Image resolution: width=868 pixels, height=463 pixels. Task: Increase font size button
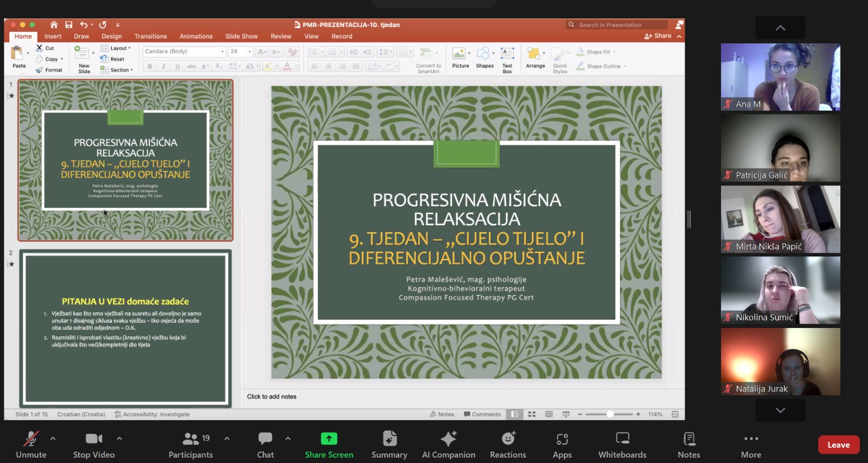(x=262, y=52)
